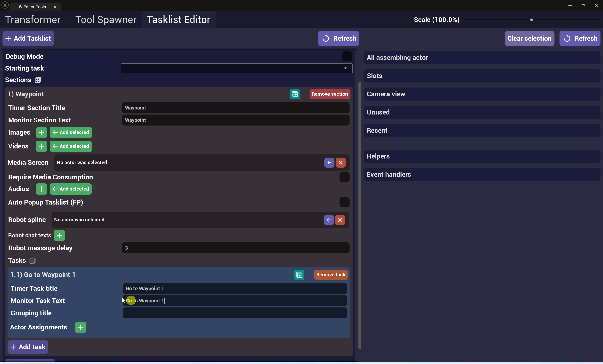Image resolution: width=603 pixels, height=364 pixels.
Task: Open the Tool Spawner tab
Action: (x=106, y=20)
